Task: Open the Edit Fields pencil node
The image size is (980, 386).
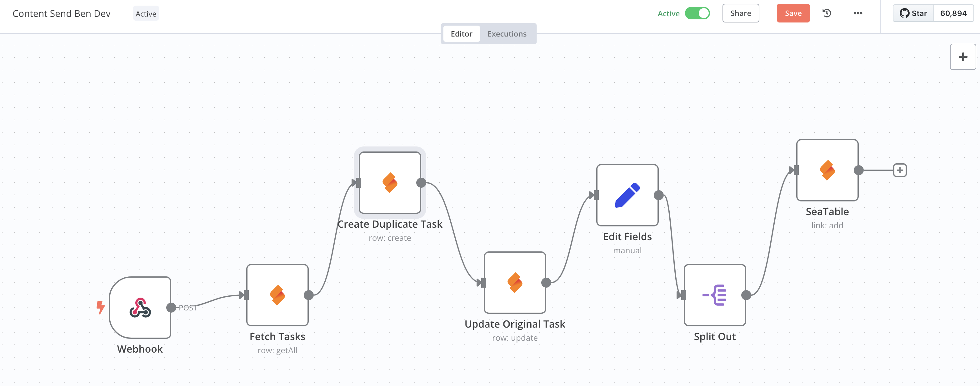Action: tap(627, 195)
